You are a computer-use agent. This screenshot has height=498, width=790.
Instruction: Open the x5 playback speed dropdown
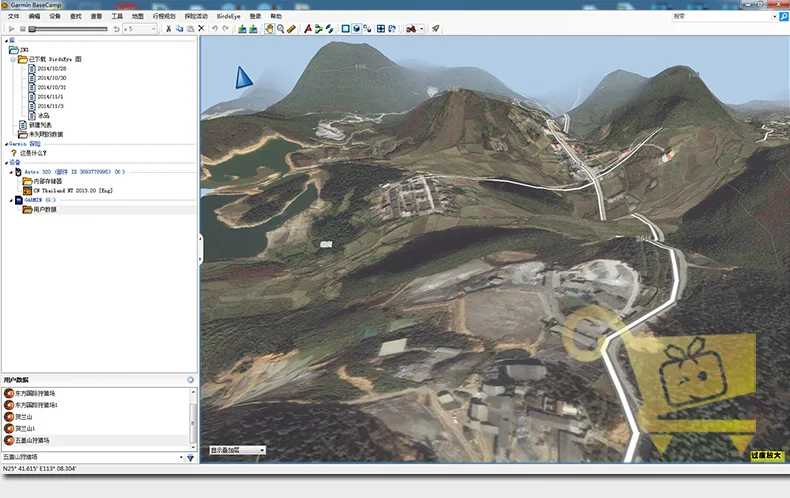pyautogui.click(x=140, y=29)
